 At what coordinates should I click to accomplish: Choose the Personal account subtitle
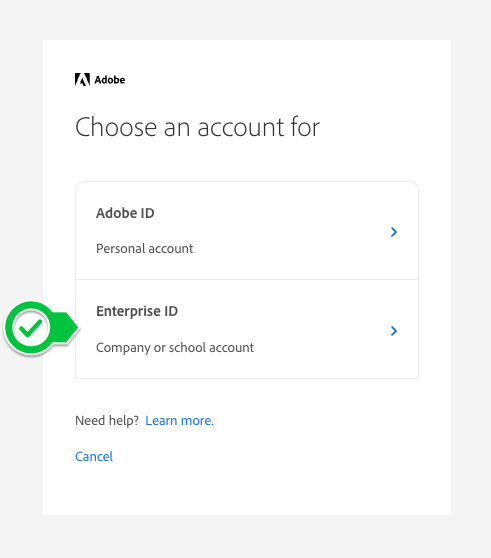[x=144, y=248]
